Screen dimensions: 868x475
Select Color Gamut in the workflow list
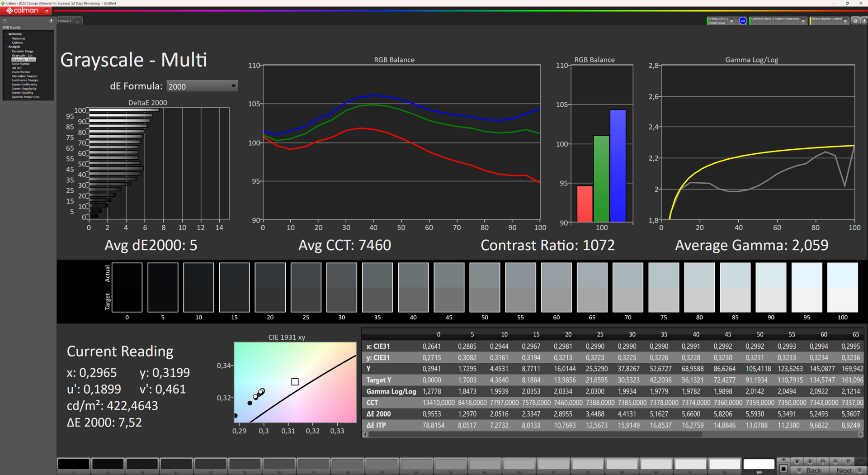21,64
